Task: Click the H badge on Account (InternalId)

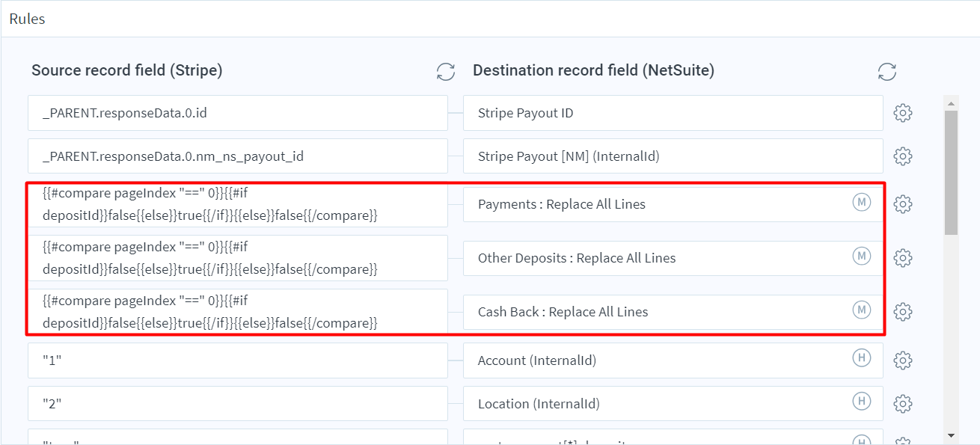Action: point(862,358)
